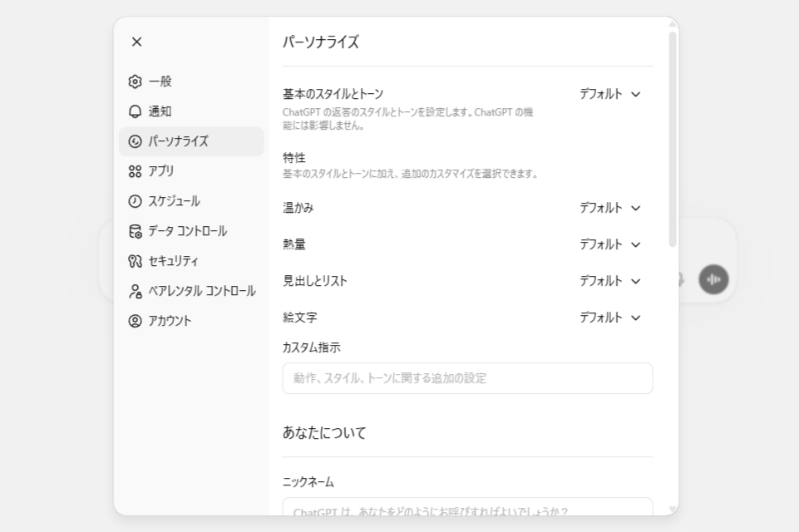The height and width of the screenshot is (532, 799).
Task: Expand the 温かみ デフォルト dropdown
Action: point(611,208)
